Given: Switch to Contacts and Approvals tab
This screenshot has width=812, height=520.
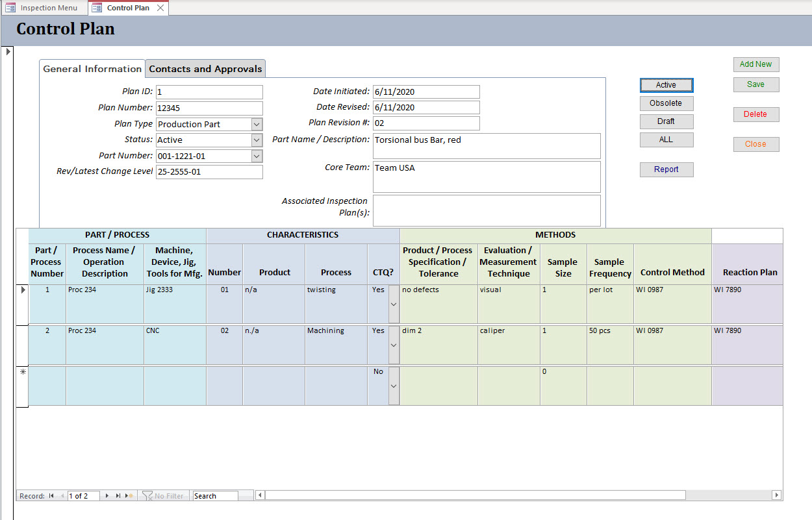Looking at the screenshot, I should (205, 69).
